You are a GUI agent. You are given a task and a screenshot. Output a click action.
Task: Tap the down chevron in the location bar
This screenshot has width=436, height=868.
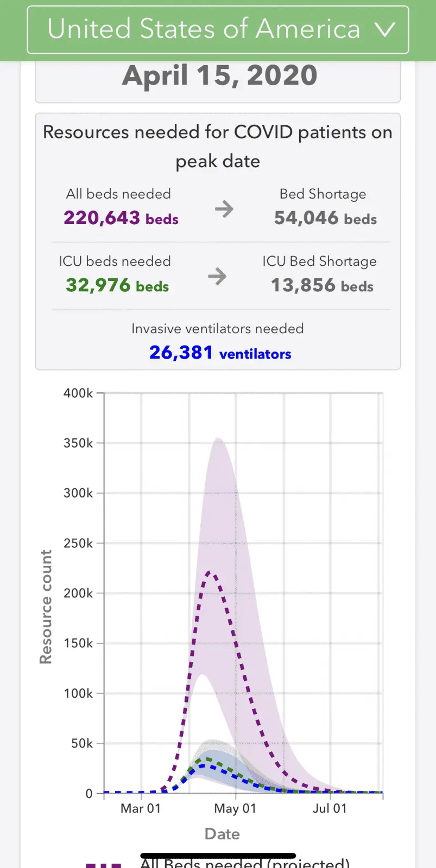pyautogui.click(x=385, y=29)
